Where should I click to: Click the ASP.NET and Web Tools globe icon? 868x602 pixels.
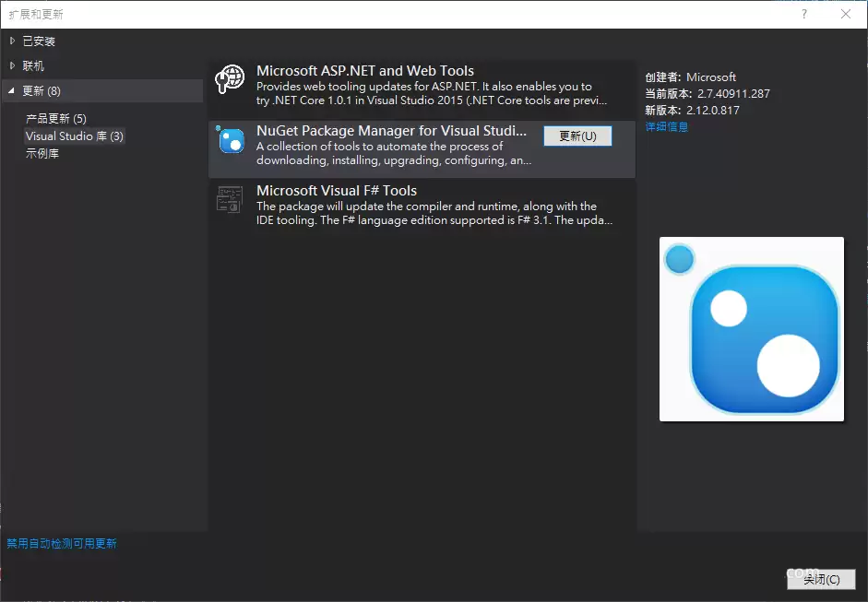pyautogui.click(x=229, y=77)
